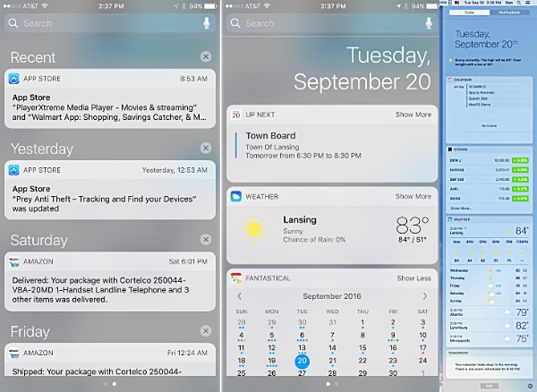The width and height of the screenshot is (537, 392).
Task: Clear the Yesterday notifications group
Action: (206, 148)
